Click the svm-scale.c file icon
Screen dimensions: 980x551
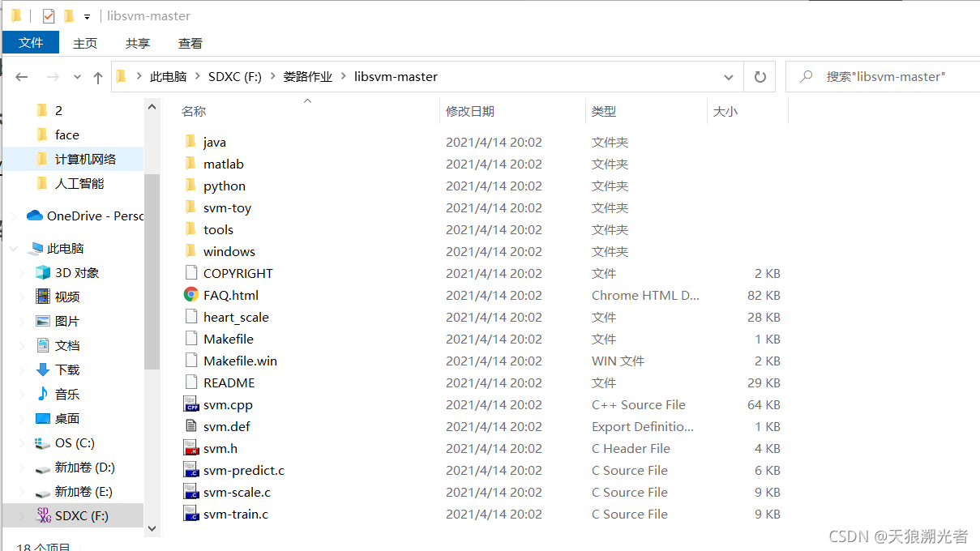pos(191,492)
